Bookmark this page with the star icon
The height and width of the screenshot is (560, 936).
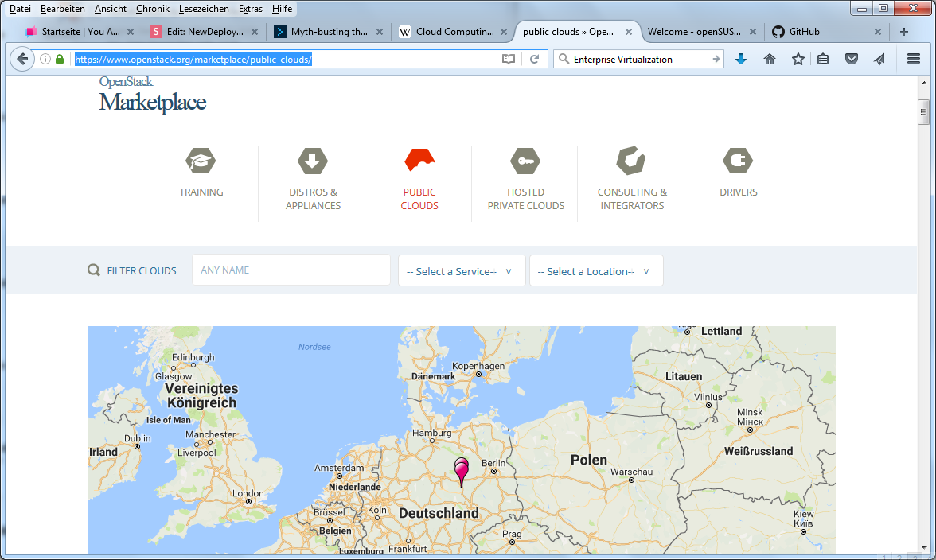click(798, 59)
